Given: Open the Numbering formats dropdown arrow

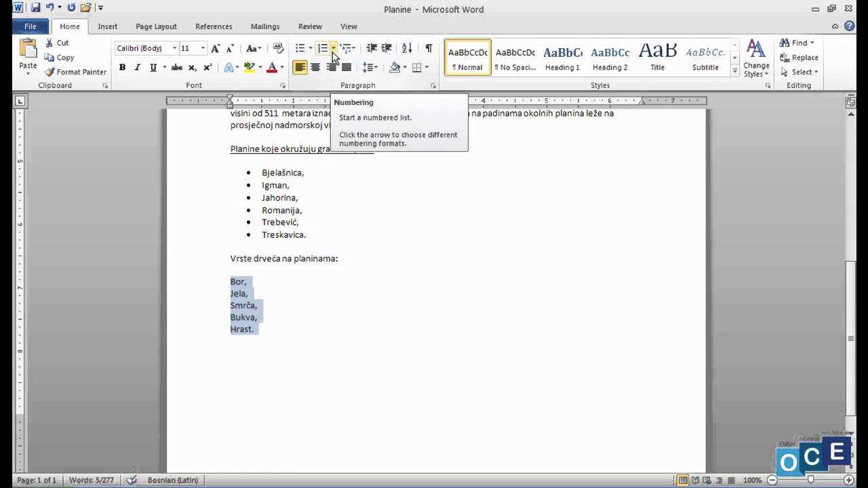Looking at the screenshot, I should click(x=333, y=48).
